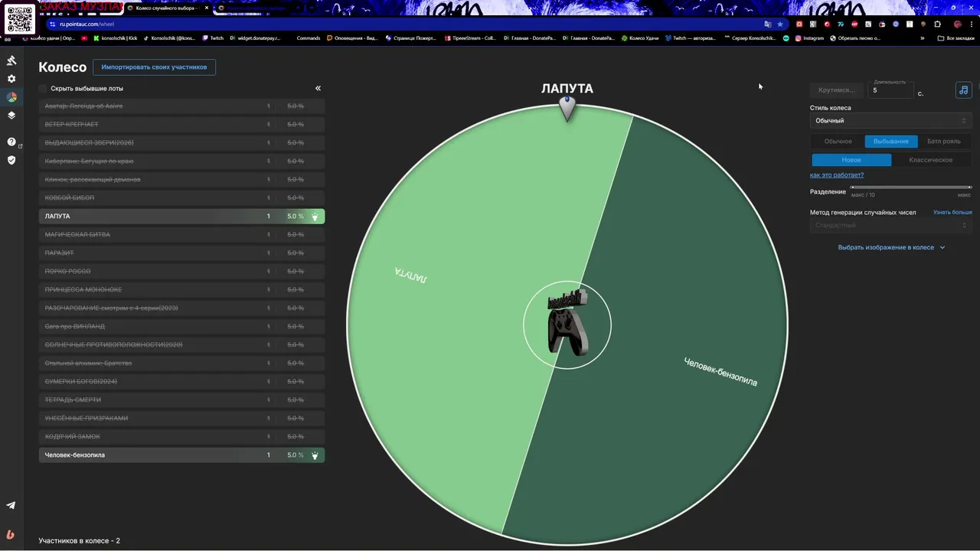Collapse the lot list with double-chevron
The image size is (980, 551).
pyautogui.click(x=318, y=88)
